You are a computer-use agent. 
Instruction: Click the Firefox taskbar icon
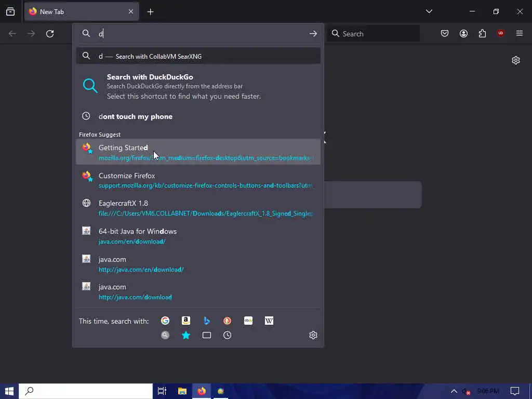point(202,391)
